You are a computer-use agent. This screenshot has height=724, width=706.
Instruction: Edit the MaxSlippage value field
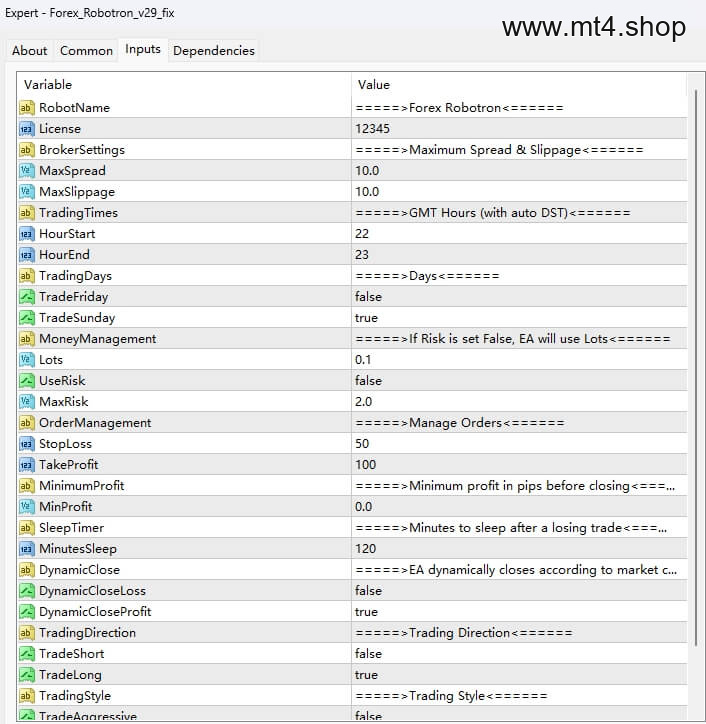point(519,192)
